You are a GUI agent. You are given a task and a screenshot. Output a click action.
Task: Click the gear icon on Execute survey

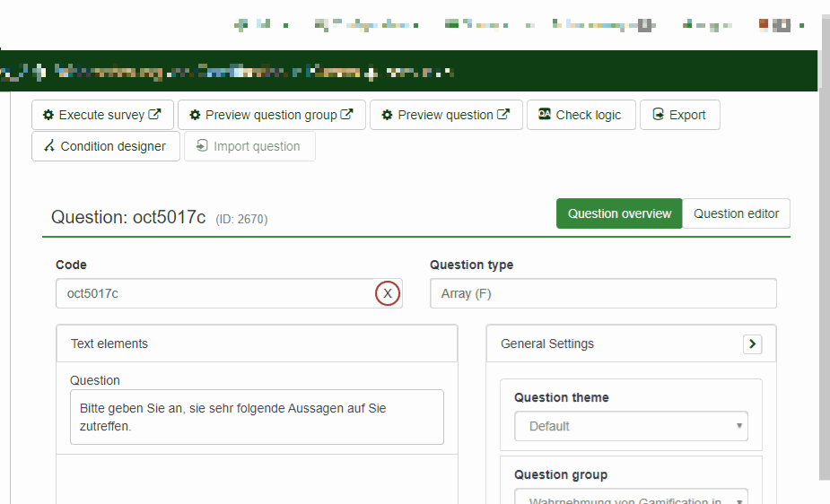(48, 115)
